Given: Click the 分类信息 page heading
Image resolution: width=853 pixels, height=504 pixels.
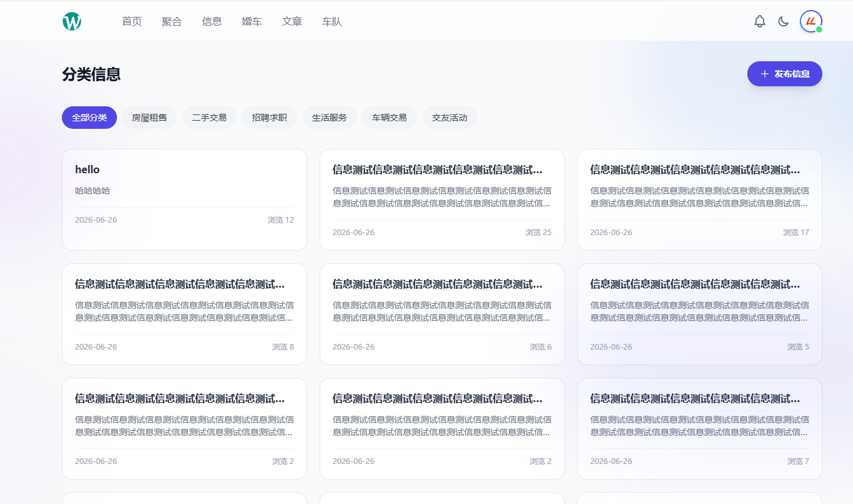Looking at the screenshot, I should [91, 74].
